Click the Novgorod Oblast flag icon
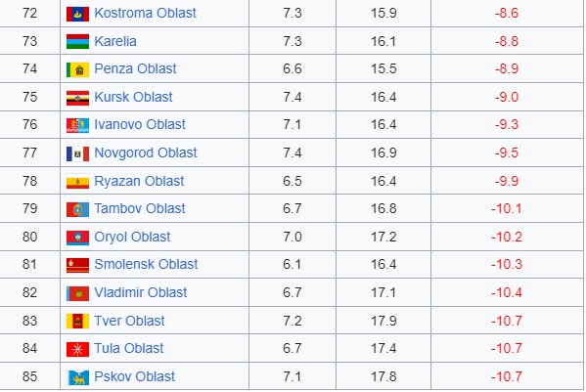The width and height of the screenshot is (586, 392). tap(77, 153)
